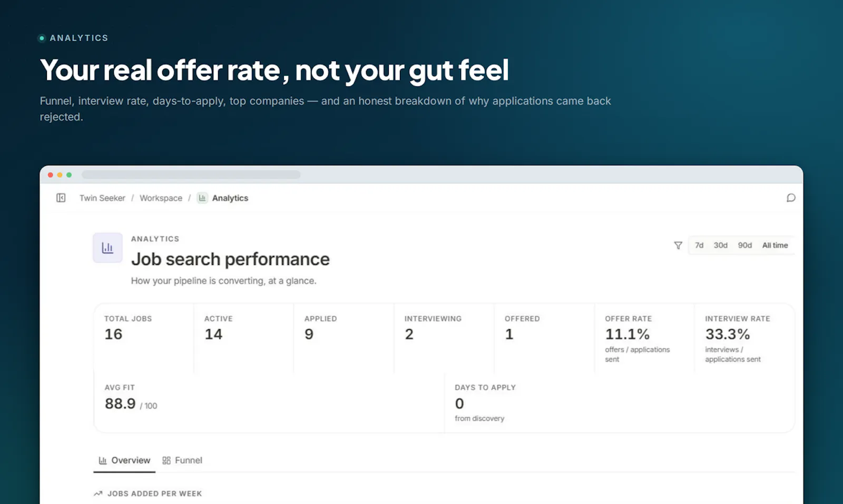Click the Jobs Added Per Week trend icon
This screenshot has height=504, width=843.
(98, 493)
